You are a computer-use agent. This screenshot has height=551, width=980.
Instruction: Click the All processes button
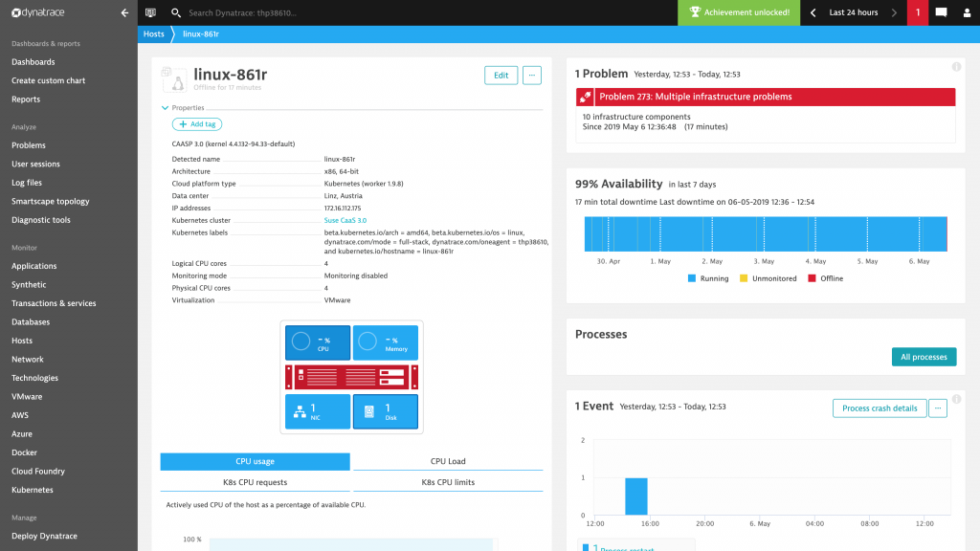(x=924, y=357)
